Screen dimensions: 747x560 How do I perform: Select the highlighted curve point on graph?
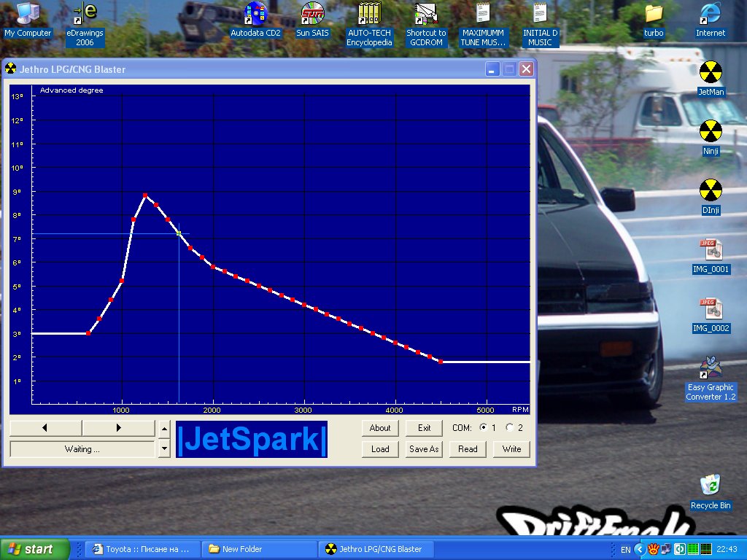(179, 233)
